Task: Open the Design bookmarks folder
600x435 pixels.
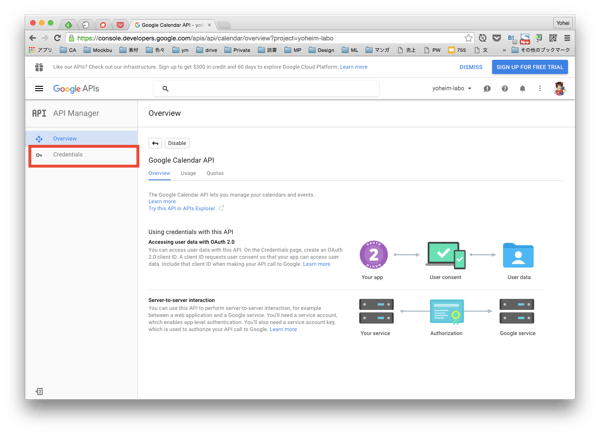Action: click(321, 50)
